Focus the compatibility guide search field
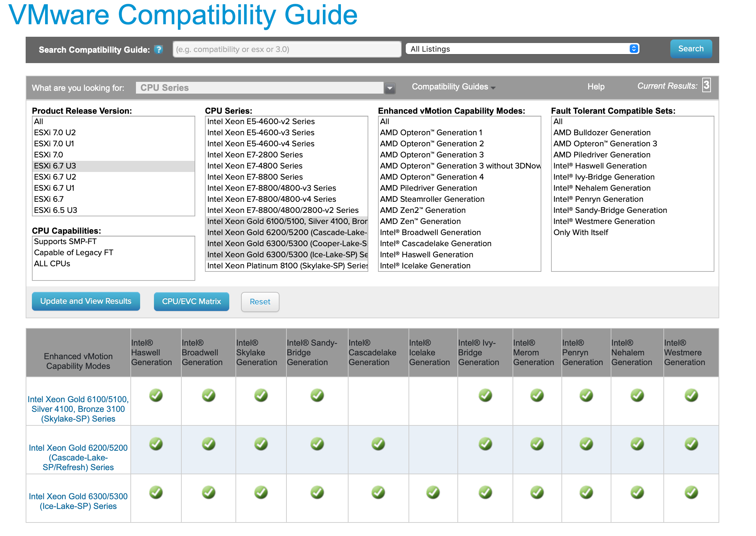Viewport: 756px width, 536px height. tap(287, 49)
